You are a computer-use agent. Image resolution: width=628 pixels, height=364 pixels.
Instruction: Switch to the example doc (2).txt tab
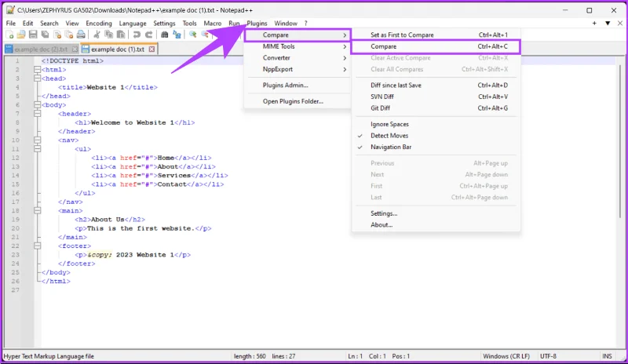pos(41,49)
